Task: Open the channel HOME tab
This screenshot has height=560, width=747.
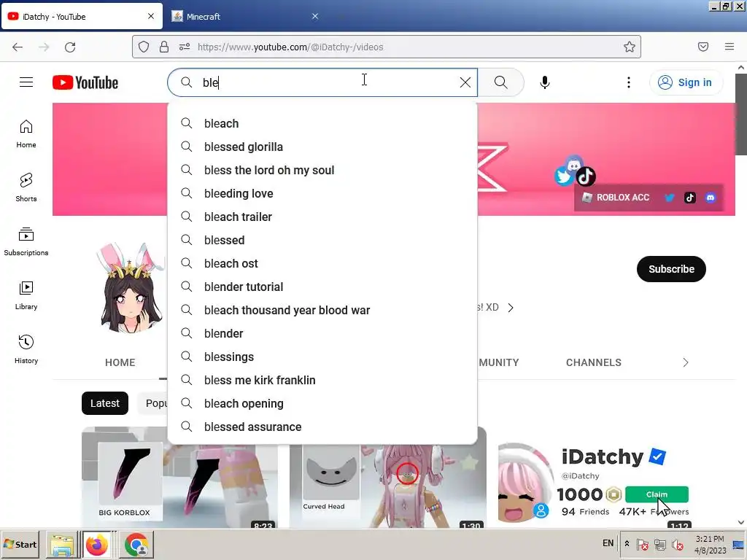Action: coord(120,362)
